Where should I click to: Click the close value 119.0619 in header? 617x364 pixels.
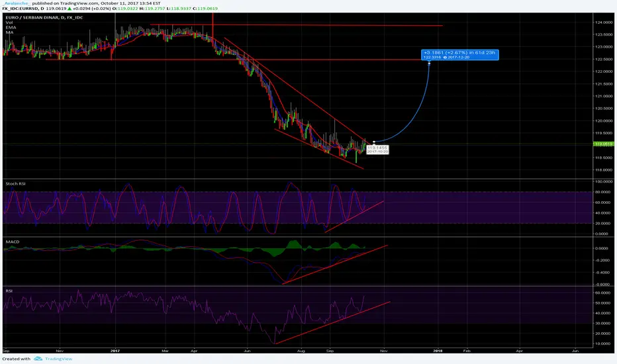pyautogui.click(x=208, y=8)
